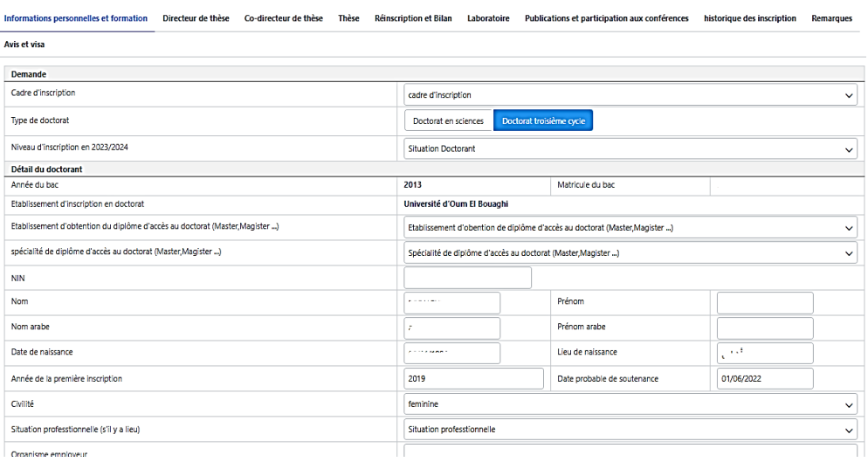Open the Civilité dropdown
Image resolution: width=868 pixels, height=462 pixels.
(630, 405)
